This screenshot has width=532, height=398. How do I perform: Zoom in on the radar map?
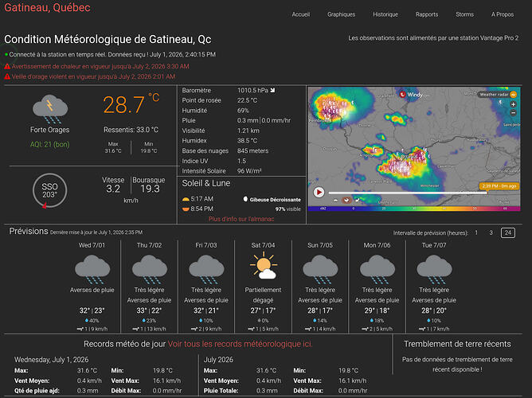click(513, 104)
